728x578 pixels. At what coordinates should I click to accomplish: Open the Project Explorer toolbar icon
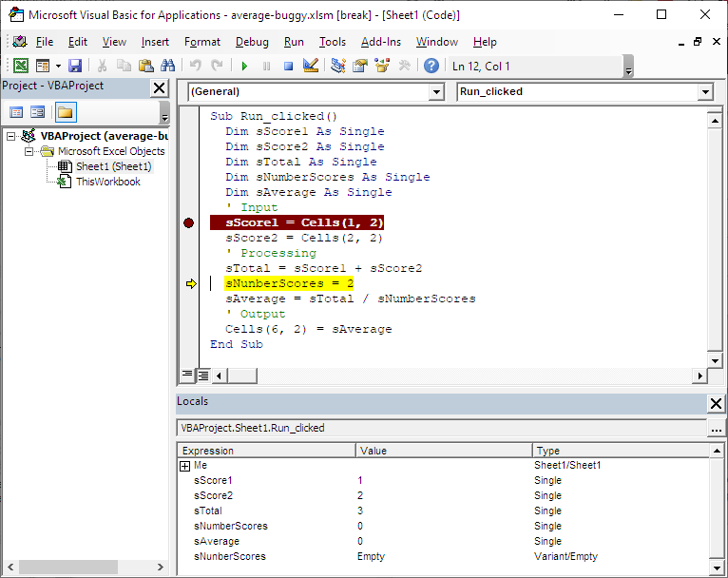point(338,66)
